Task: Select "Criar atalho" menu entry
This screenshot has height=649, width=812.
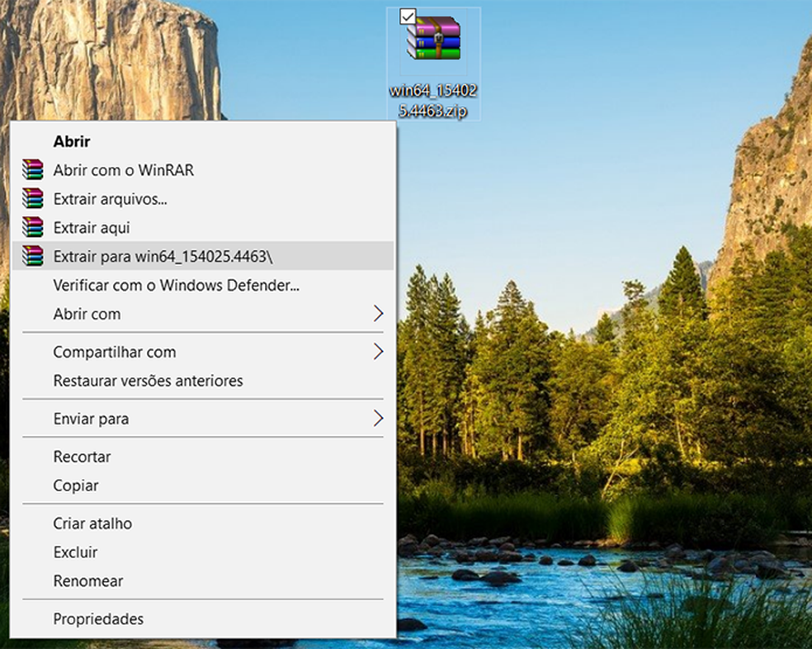Action: click(x=202, y=523)
